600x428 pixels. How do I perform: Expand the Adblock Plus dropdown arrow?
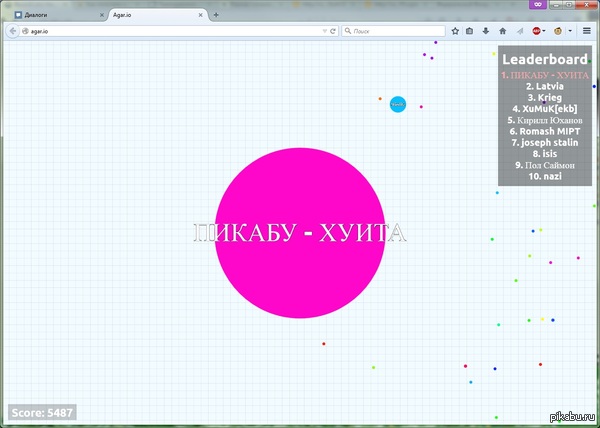[544, 31]
